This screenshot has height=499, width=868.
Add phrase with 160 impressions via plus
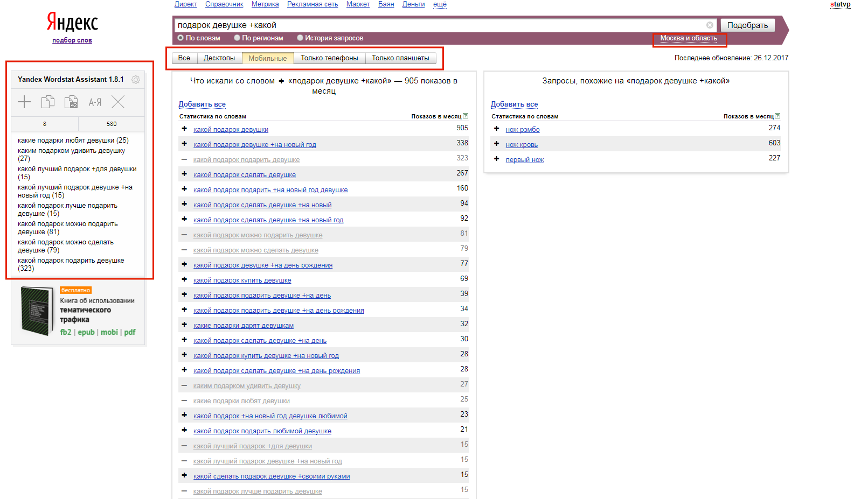(184, 189)
